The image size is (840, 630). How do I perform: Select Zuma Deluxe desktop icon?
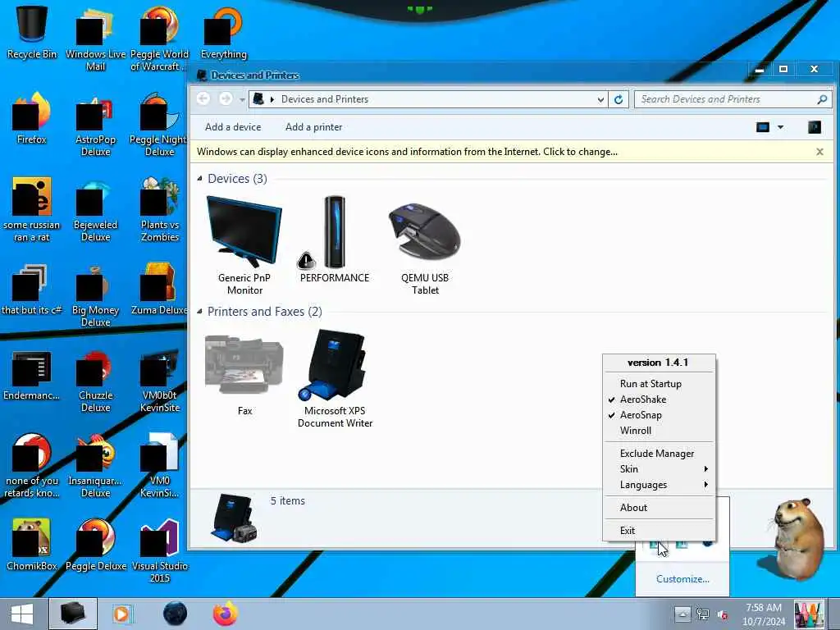159,290
